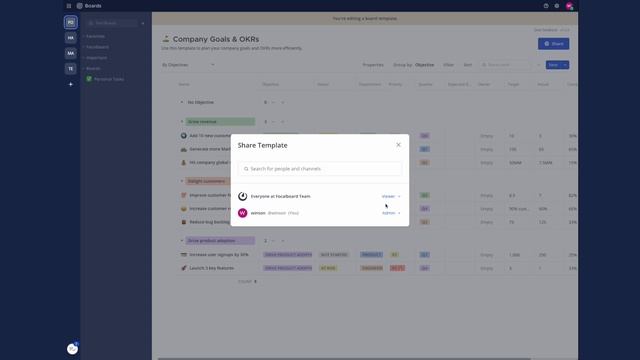The image size is (640, 360).
Task: Click the Company Goals & OKRs title
Action: click(216, 39)
